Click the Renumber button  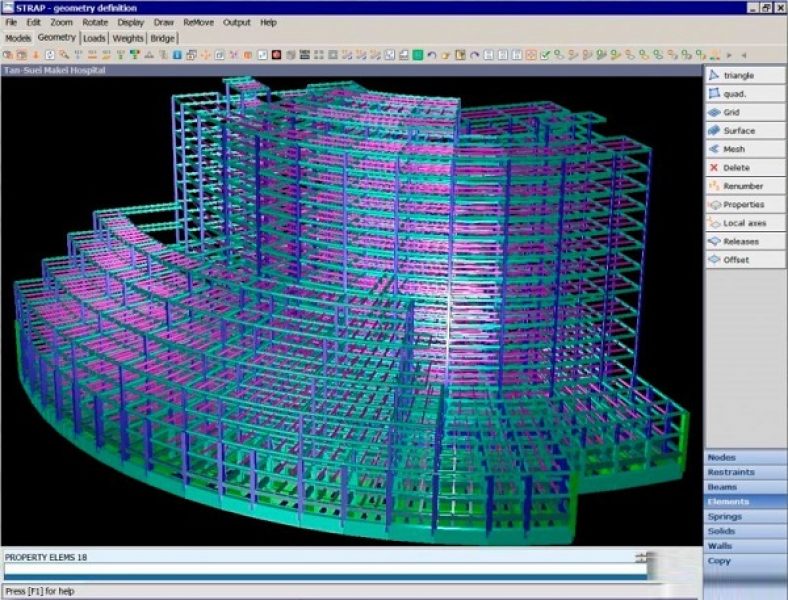(x=744, y=186)
